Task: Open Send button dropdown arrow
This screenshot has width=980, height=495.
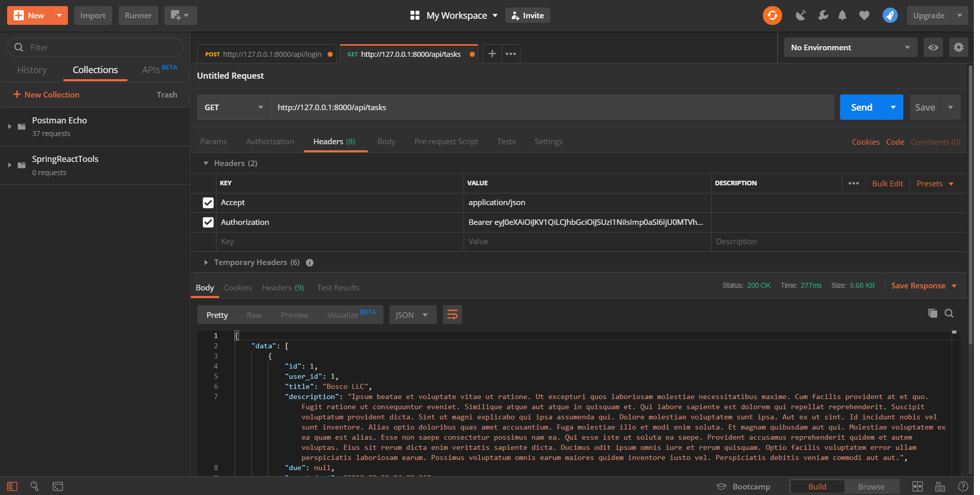Action: click(x=893, y=107)
